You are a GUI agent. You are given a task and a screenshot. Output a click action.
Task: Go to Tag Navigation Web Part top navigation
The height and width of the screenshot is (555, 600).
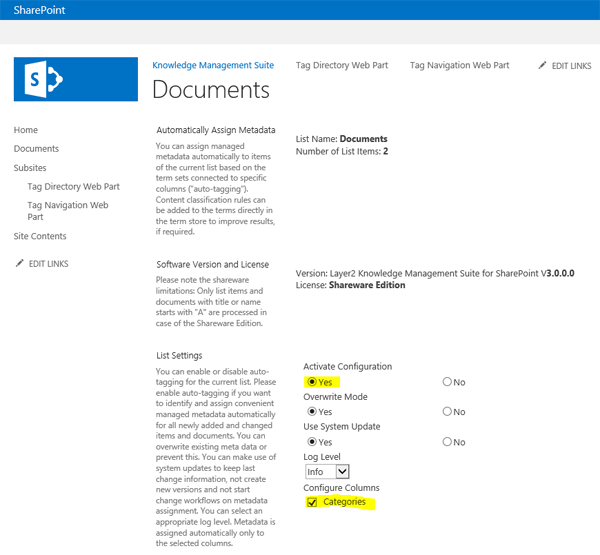pyautogui.click(x=460, y=65)
